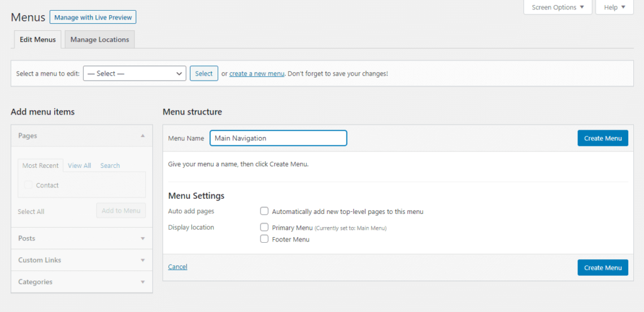Open the select a menu dropdown
This screenshot has width=644, height=312.
coord(135,74)
